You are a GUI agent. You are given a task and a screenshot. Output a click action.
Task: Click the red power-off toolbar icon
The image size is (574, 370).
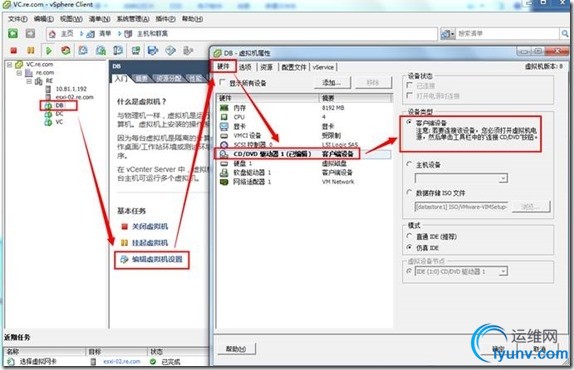pos(14,50)
